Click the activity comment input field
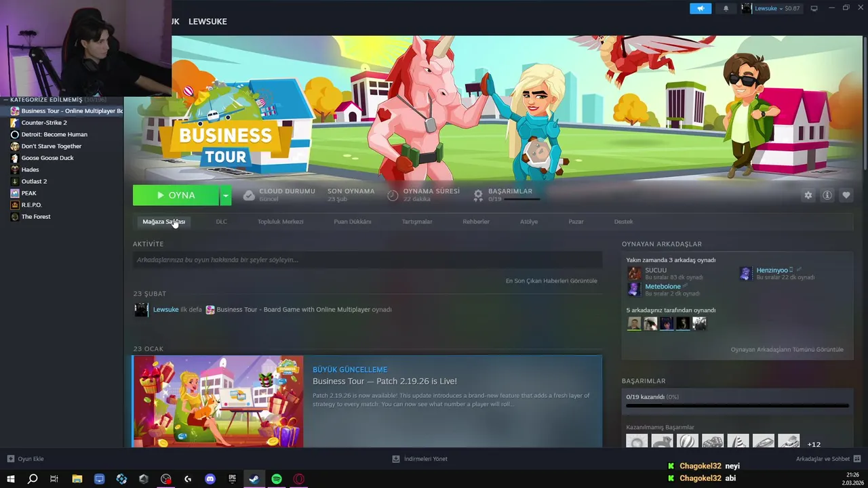 coord(367,260)
